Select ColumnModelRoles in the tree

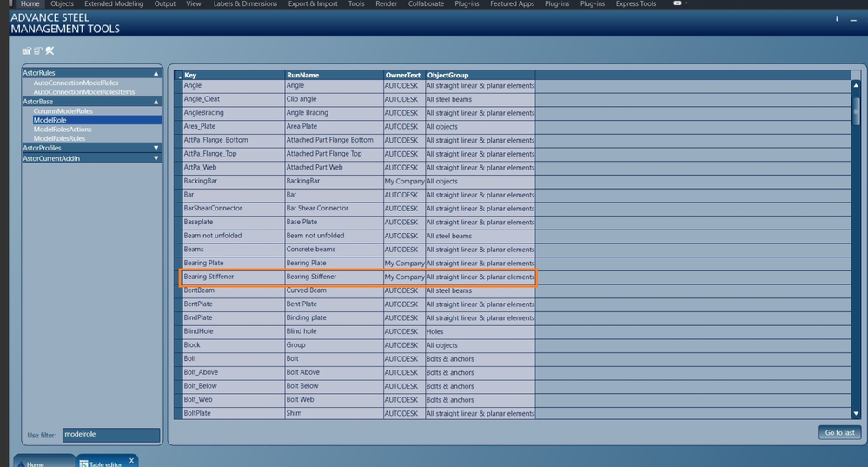pyautogui.click(x=63, y=111)
